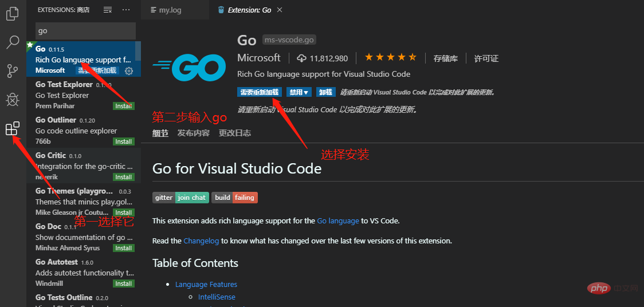Install the Go Outliner extension
644x307 pixels.
pos(123,141)
